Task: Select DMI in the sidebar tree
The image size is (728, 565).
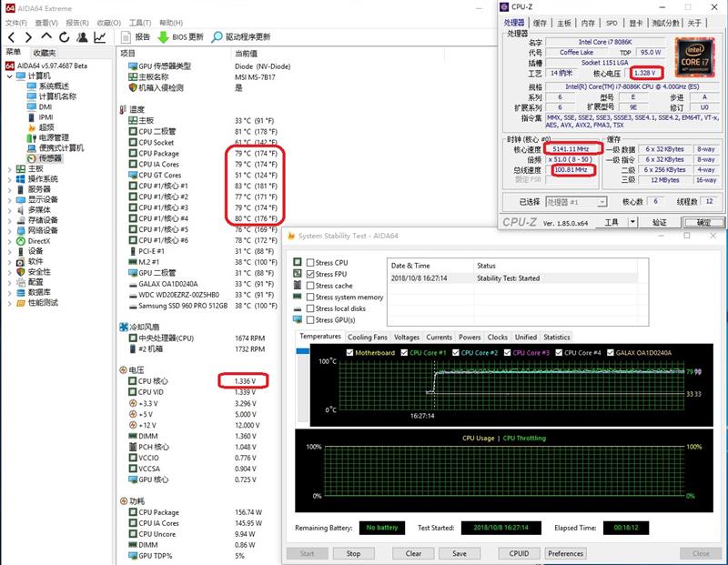Action: pos(39,106)
